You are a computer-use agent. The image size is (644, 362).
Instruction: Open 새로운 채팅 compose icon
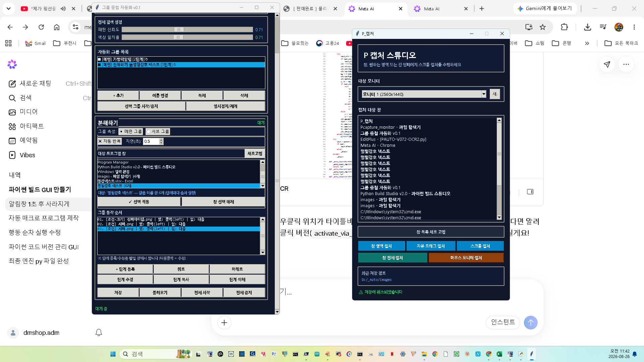point(12,84)
